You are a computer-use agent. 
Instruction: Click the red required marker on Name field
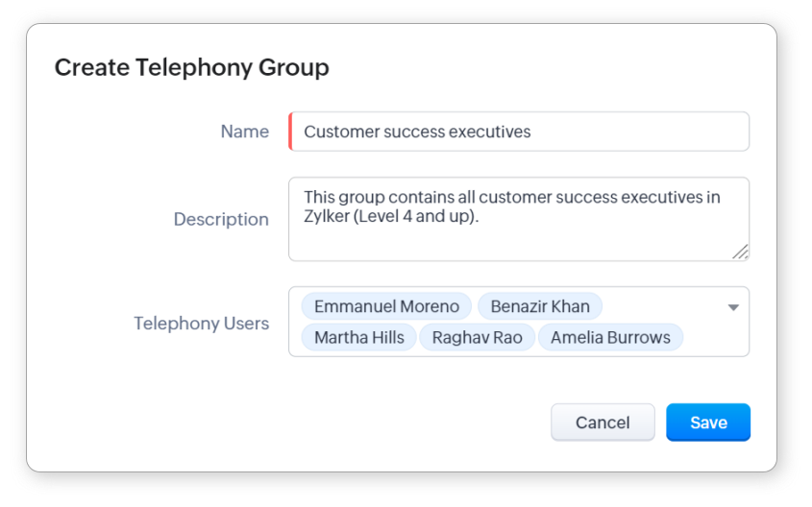click(290, 132)
